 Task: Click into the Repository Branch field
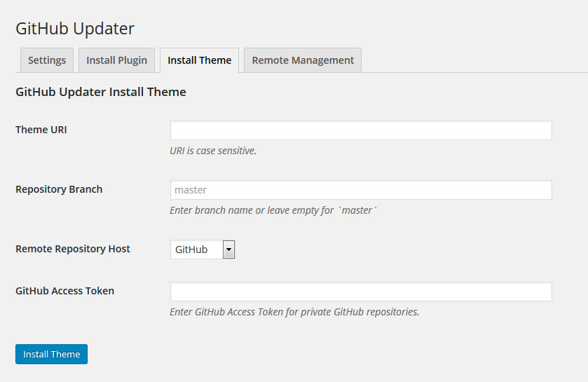click(x=361, y=190)
